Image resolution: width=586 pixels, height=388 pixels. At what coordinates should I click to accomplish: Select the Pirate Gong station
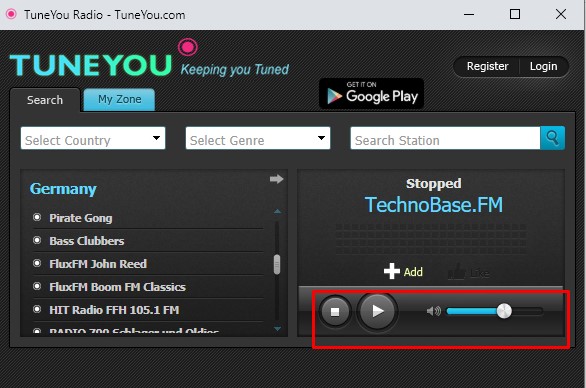point(81,218)
